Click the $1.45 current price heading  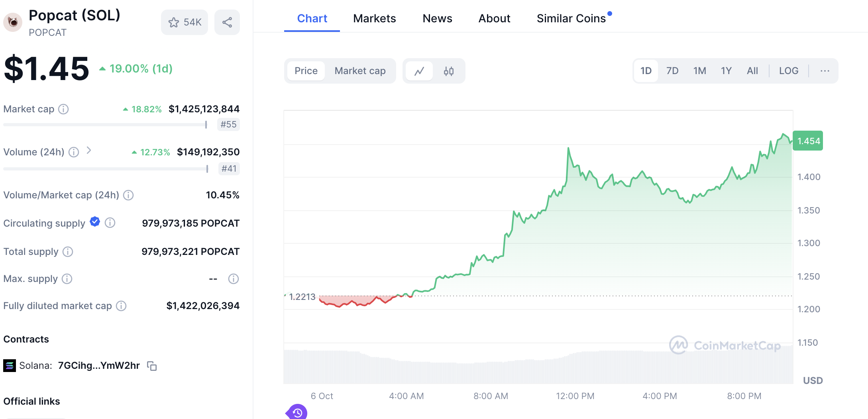[47, 69]
